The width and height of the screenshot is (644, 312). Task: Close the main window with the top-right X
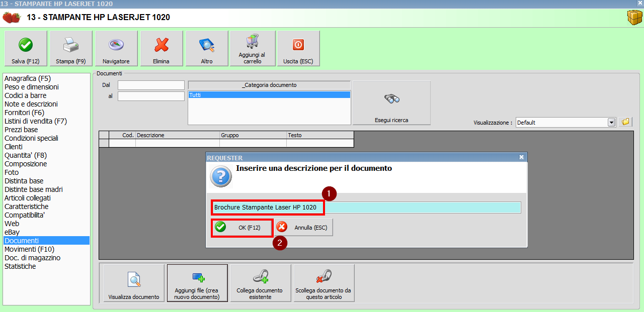coord(640,4)
